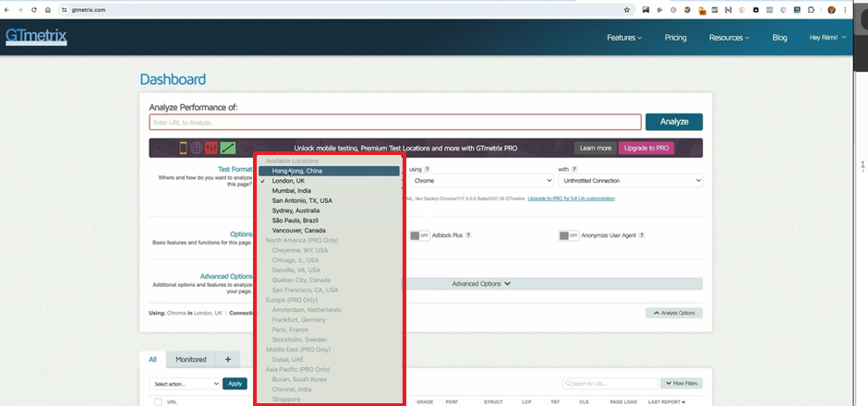Viewport: 868px width, 406px height.
Task: Click the browser back arrow
Action: point(6,10)
